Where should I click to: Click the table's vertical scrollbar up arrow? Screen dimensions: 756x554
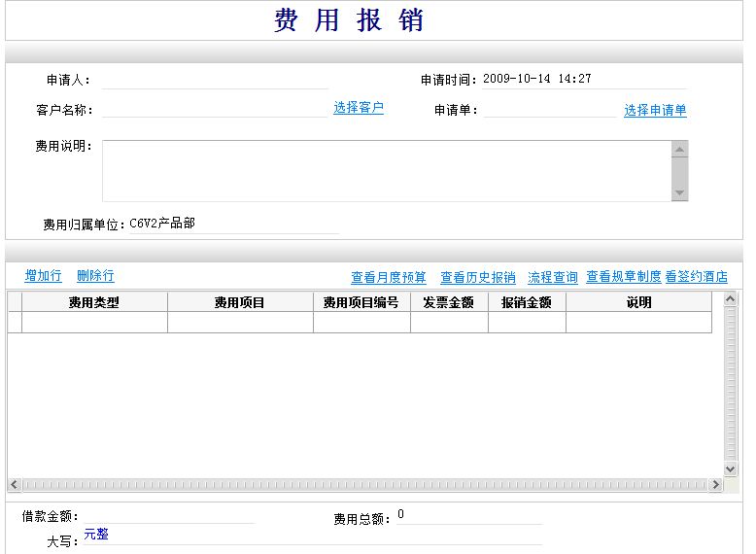click(731, 299)
